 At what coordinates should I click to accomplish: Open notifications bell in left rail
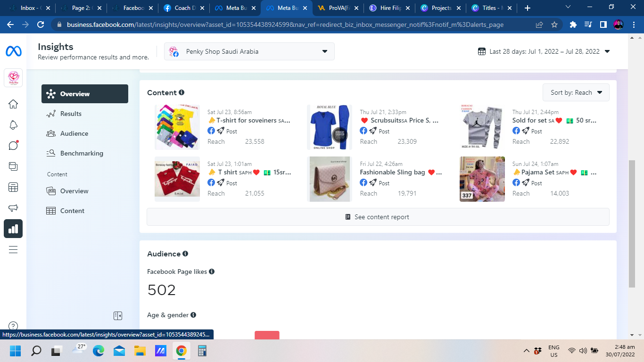tap(13, 125)
